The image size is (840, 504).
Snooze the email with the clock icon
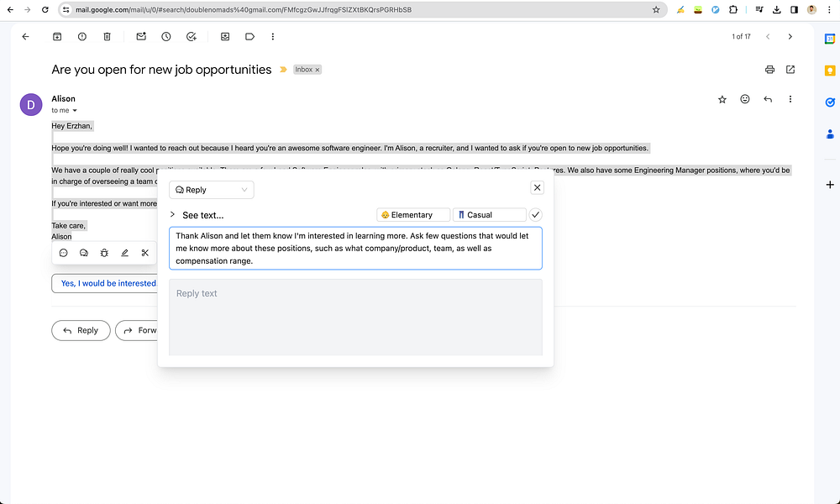point(166,36)
